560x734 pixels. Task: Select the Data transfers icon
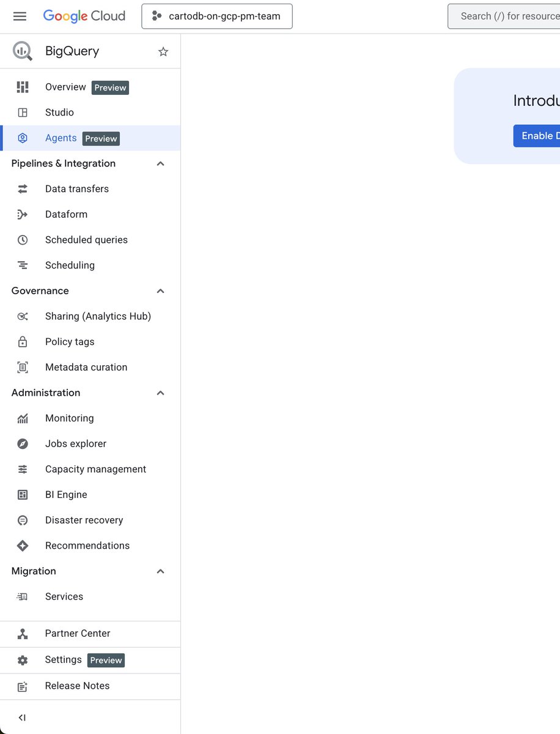(23, 189)
